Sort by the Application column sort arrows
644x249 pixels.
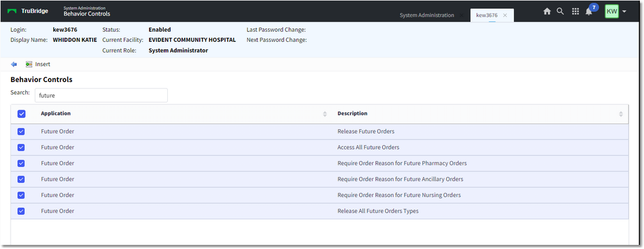325,114
